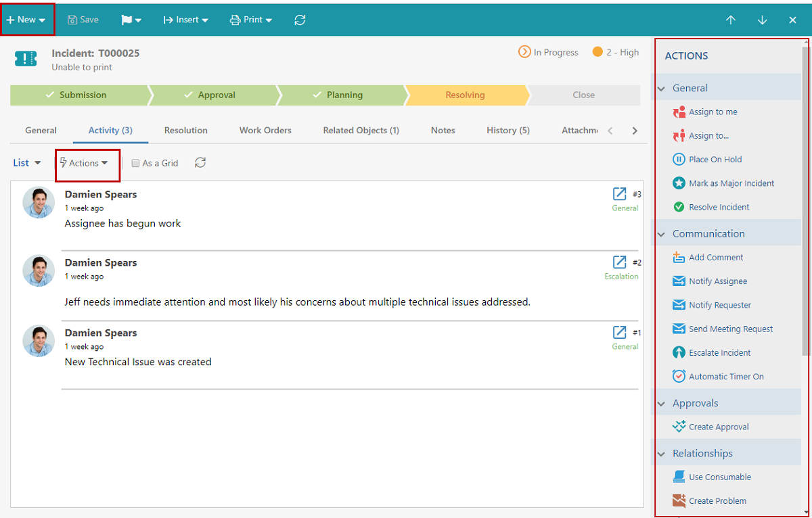Open the Print dropdown
Viewport: 812px width, 518px height.
(251, 19)
